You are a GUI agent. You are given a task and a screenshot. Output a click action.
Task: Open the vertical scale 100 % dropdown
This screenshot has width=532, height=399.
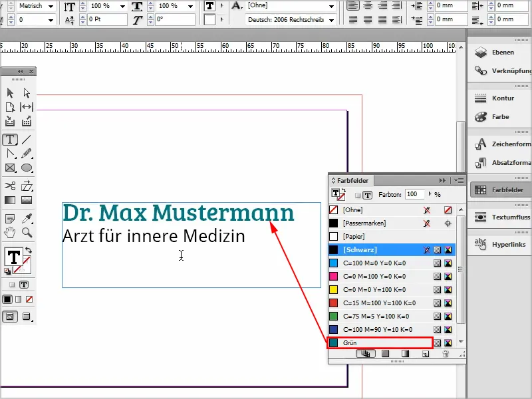click(122, 6)
